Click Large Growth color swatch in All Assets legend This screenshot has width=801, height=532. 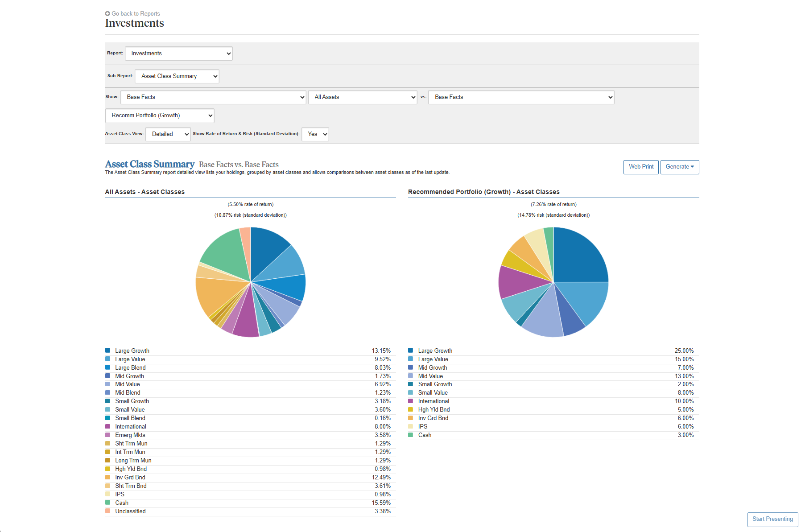tap(107, 351)
